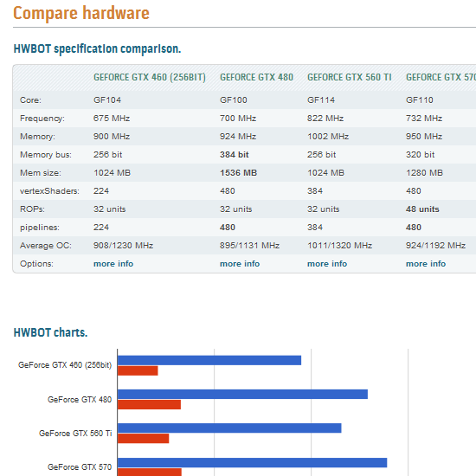Click the 'GeForce GTX 560 Ti' chart label

pos(75,434)
